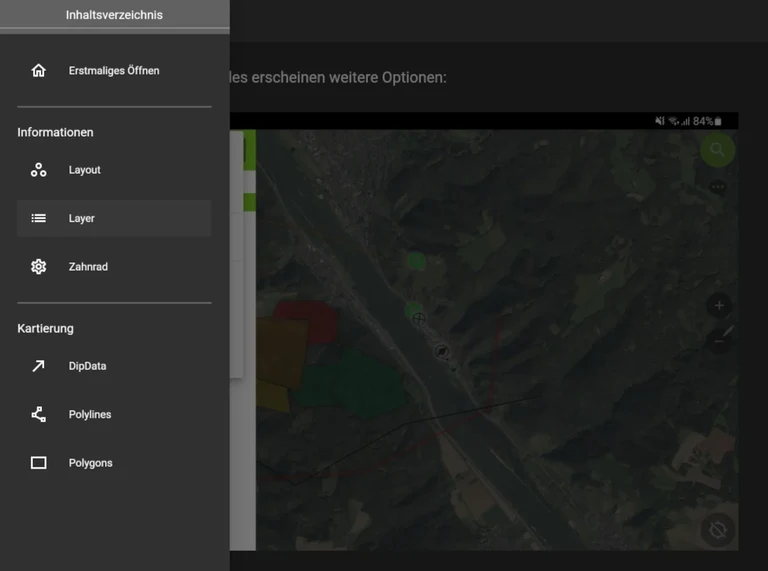This screenshot has height=571, width=768.
Task: Click the Polylines icon in sidebar
Action: pyautogui.click(x=39, y=414)
